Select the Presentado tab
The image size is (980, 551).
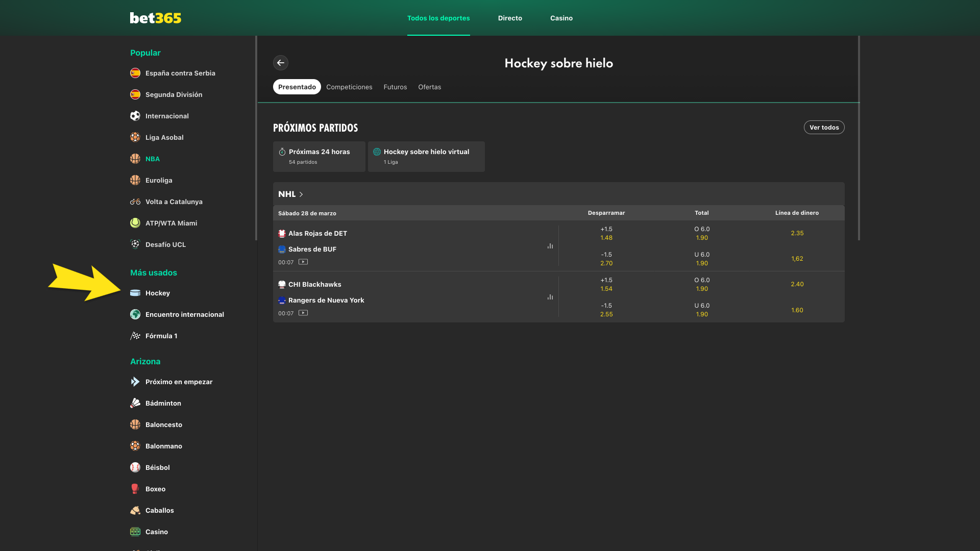(x=297, y=87)
